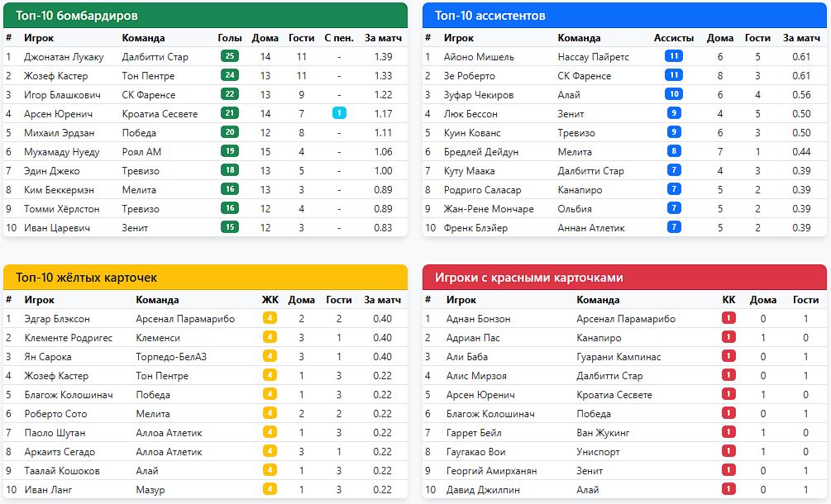Click Айоно Мишель's 11 assists badge
Viewport: 831px width, 504px height.
(674, 57)
